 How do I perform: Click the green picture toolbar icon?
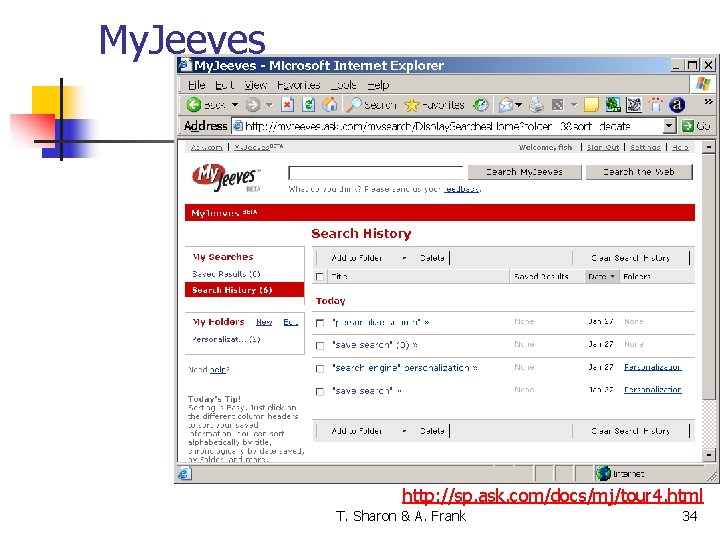(613, 105)
